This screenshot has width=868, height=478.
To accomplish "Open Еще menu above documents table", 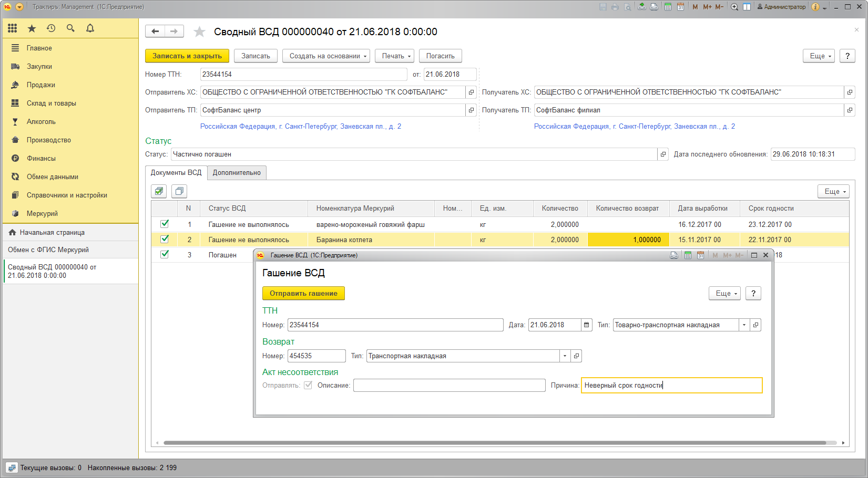I will (x=833, y=191).
